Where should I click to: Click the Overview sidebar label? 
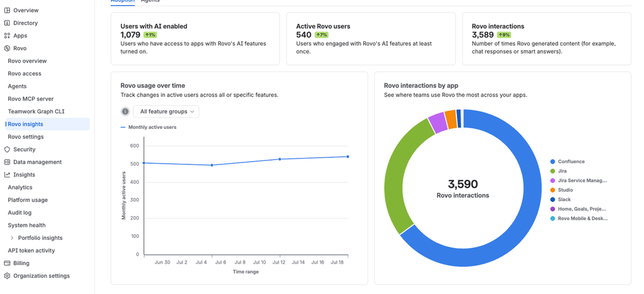pyautogui.click(x=26, y=10)
